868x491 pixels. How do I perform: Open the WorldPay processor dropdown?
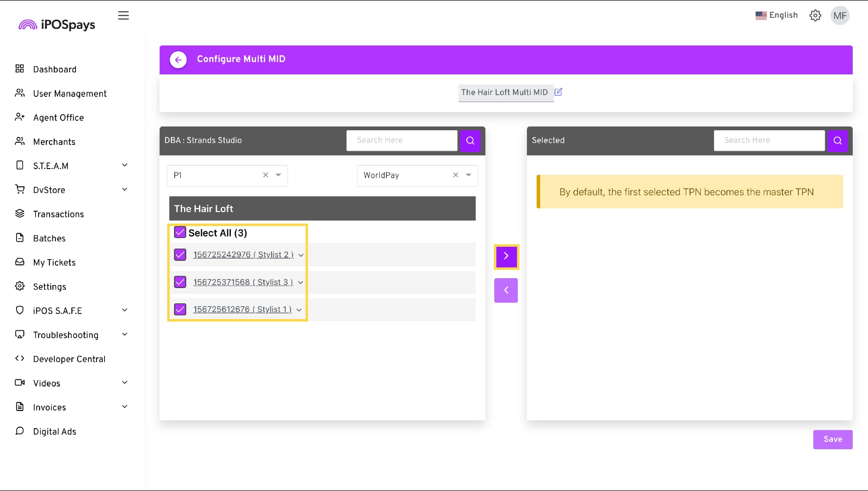tap(468, 175)
